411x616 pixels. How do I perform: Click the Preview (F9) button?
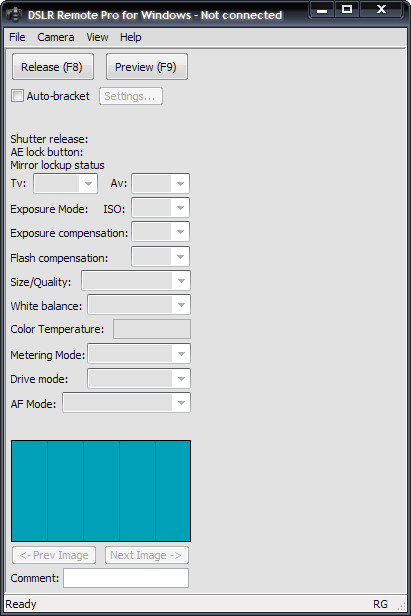pyautogui.click(x=147, y=67)
